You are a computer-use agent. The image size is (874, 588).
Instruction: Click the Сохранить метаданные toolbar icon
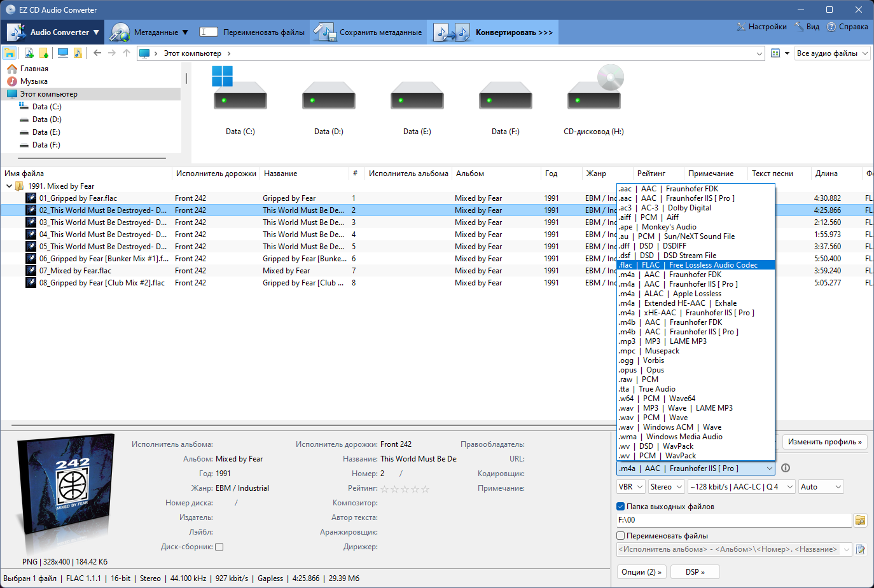[325, 32]
